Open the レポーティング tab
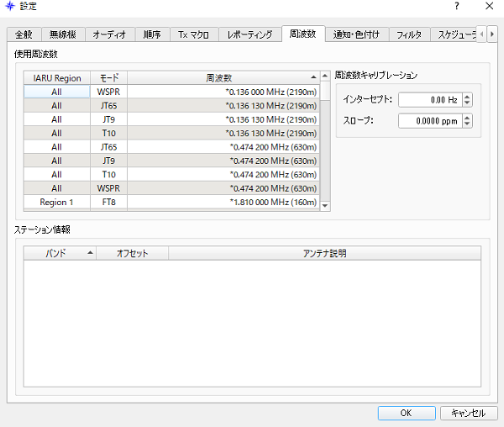 click(x=249, y=35)
